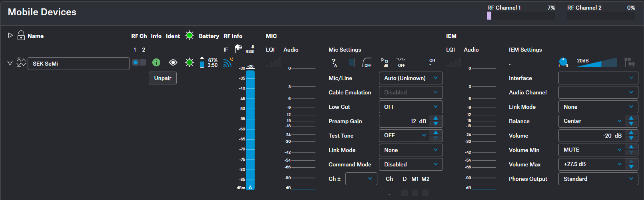This screenshot has width=644, height=200.
Task: Expand all devices using header triangle
Action: pyautogui.click(x=11, y=35)
